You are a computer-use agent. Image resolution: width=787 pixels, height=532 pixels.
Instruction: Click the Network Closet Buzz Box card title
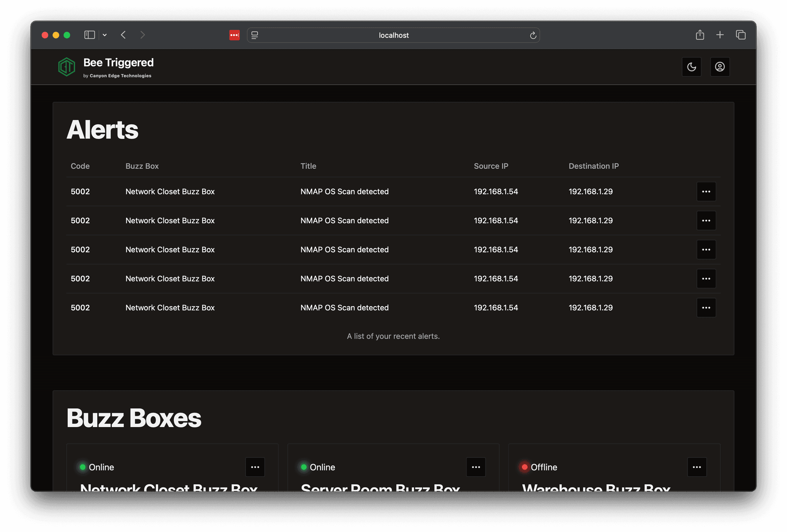[x=168, y=487]
